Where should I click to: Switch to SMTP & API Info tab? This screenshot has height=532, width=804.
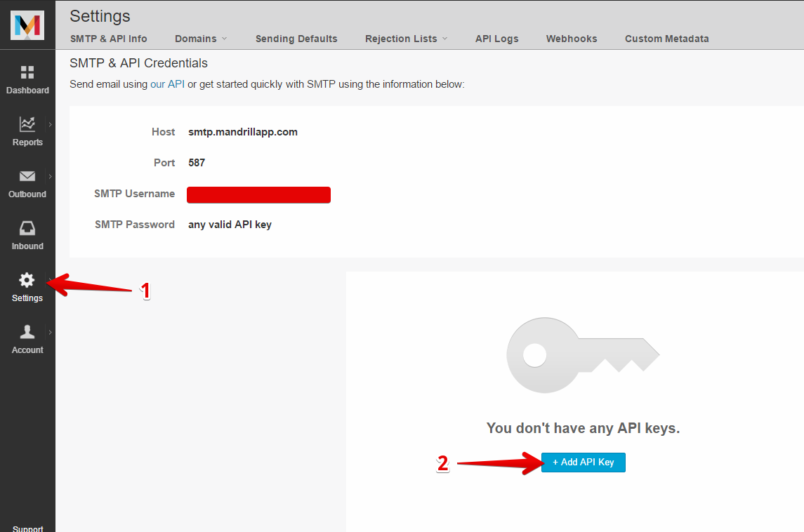click(109, 39)
